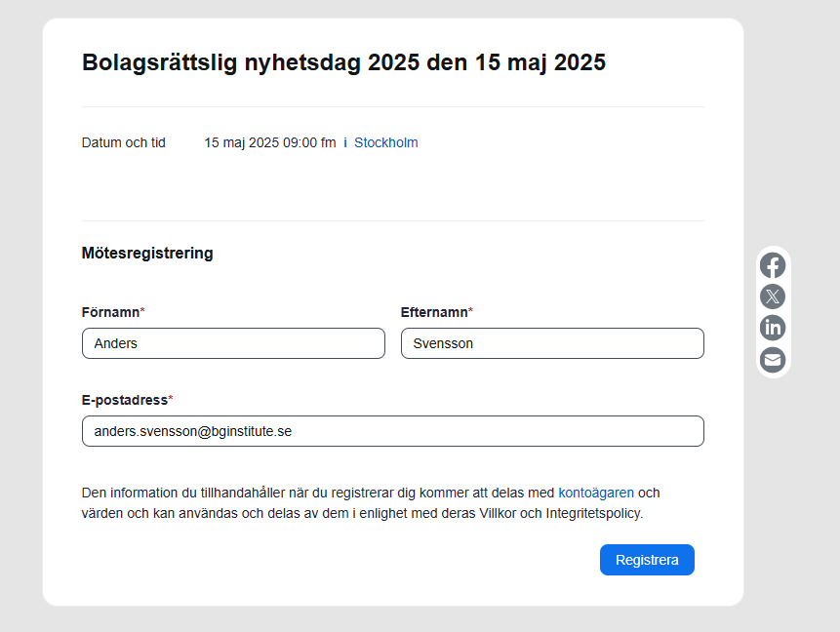Click the 15 maj 2025 09:00 time text
This screenshot has width=840, height=632.
pos(269,142)
